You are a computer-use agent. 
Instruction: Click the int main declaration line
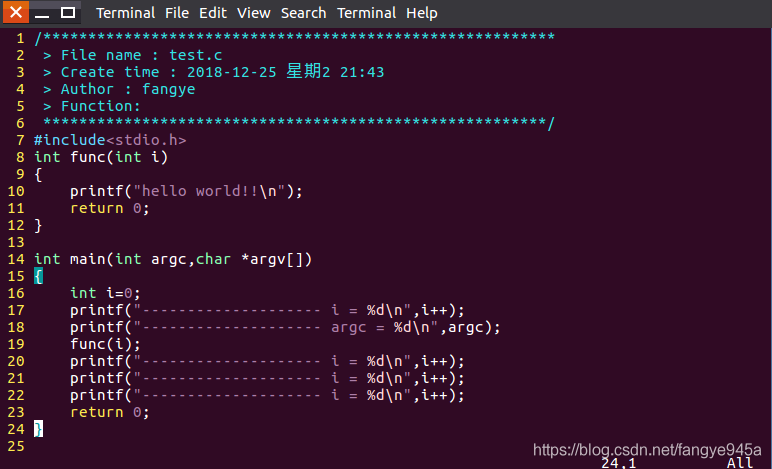[173, 259]
